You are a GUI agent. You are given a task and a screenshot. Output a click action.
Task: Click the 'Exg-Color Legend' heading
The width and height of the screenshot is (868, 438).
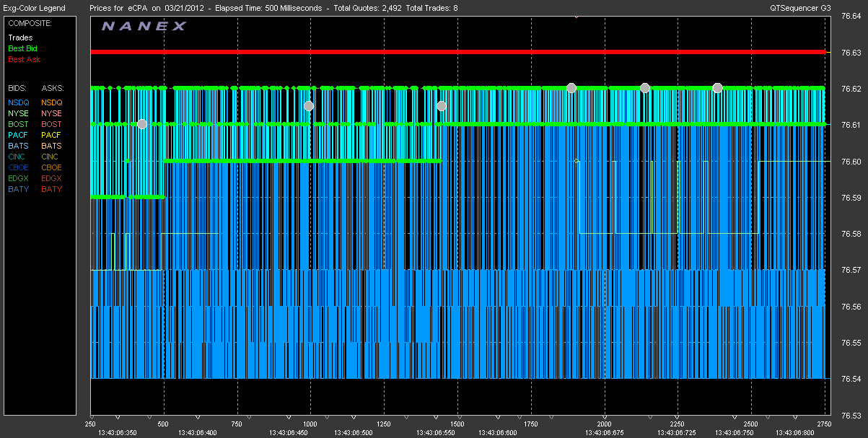click(34, 8)
